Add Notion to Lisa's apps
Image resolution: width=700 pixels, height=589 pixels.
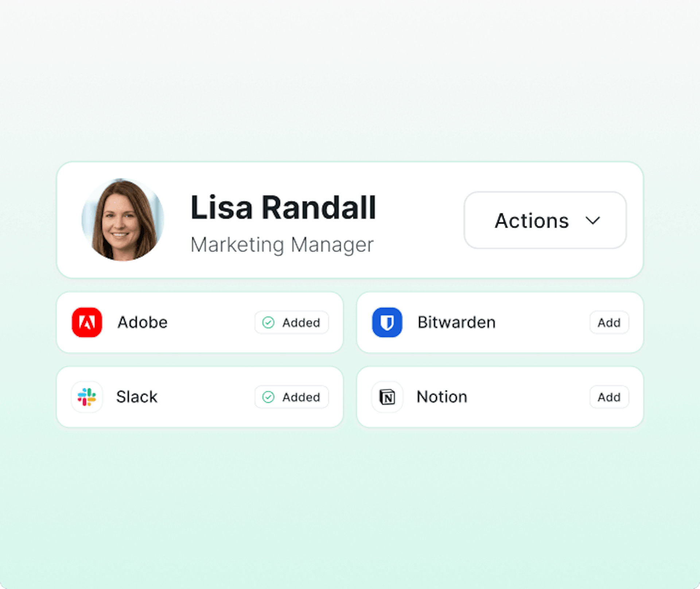pos(609,397)
